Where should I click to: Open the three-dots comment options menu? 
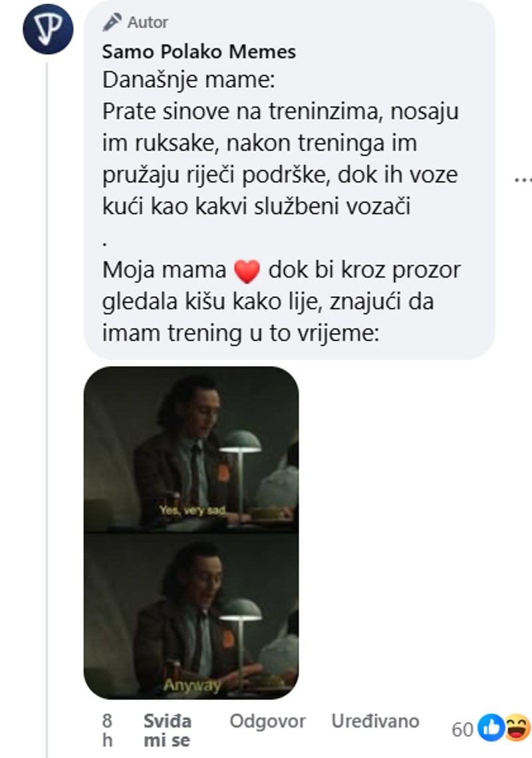pyautogui.click(x=523, y=180)
